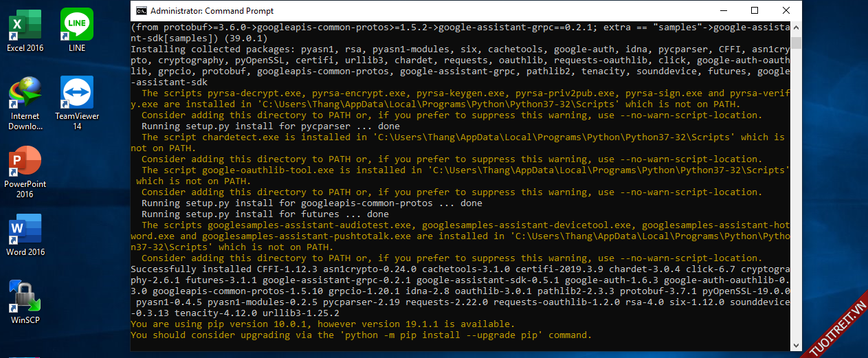Select the WinSCP desktop shortcut icon
868x358 pixels.
point(25,298)
